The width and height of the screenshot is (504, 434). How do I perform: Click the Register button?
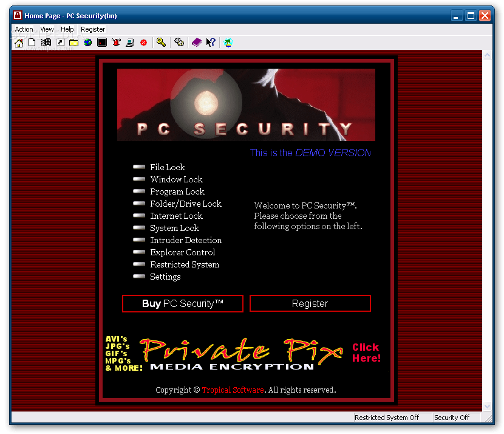(310, 303)
